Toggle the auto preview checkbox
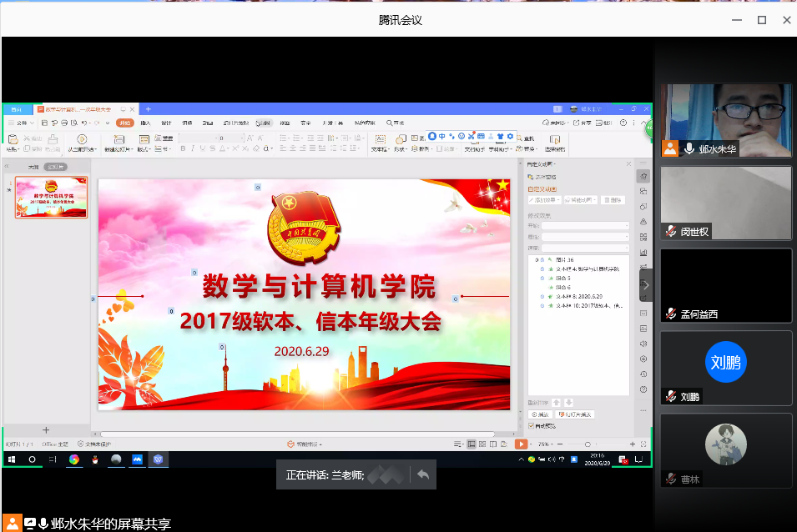The width and height of the screenshot is (797, 532). [x=532, y=426]
